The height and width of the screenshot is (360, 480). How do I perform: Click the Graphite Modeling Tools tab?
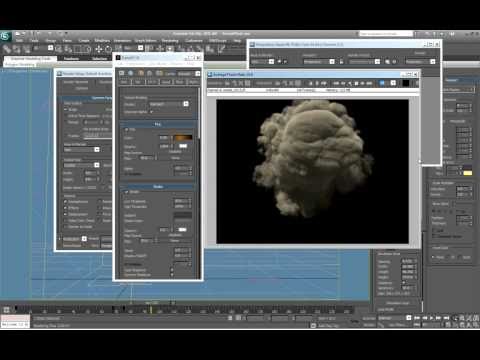point(30,59)
